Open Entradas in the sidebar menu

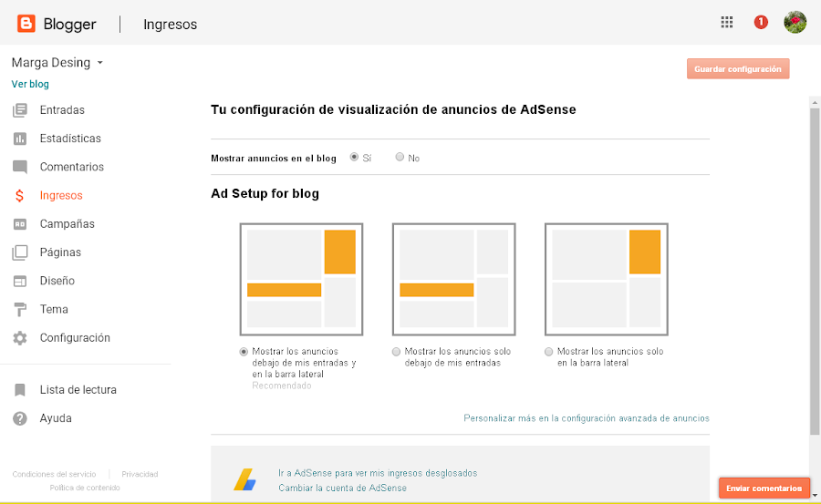pos(62,110)
